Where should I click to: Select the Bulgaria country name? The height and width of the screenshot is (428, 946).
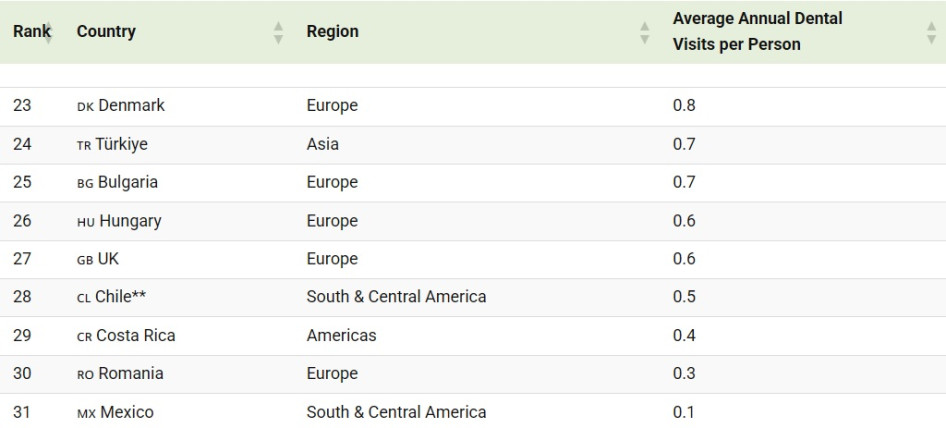tap(128, 182)
